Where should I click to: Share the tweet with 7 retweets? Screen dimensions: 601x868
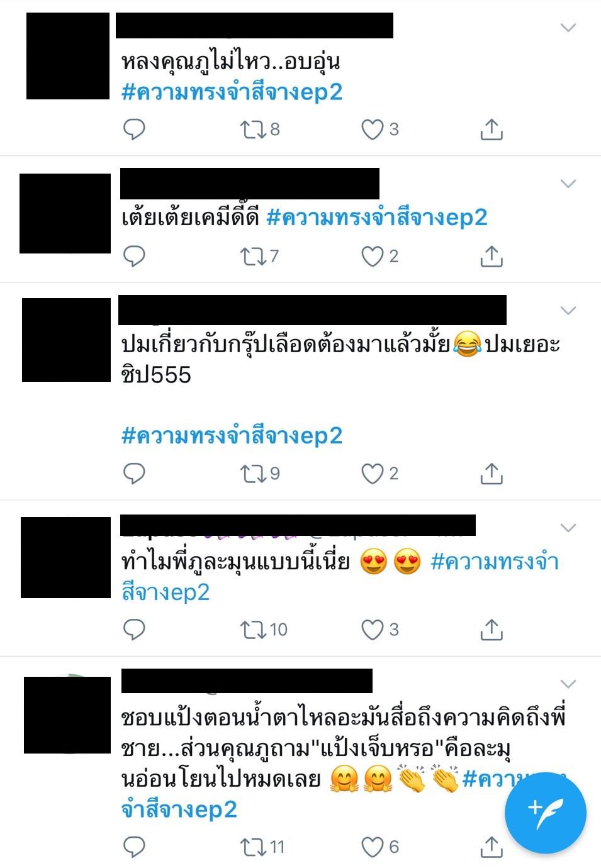point(491,257)
